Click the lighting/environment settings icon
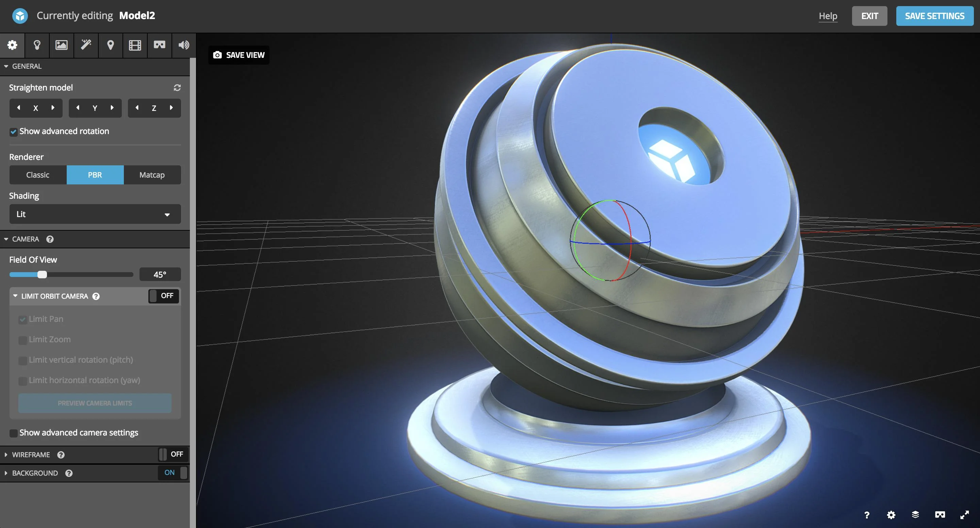 point(36,44)
